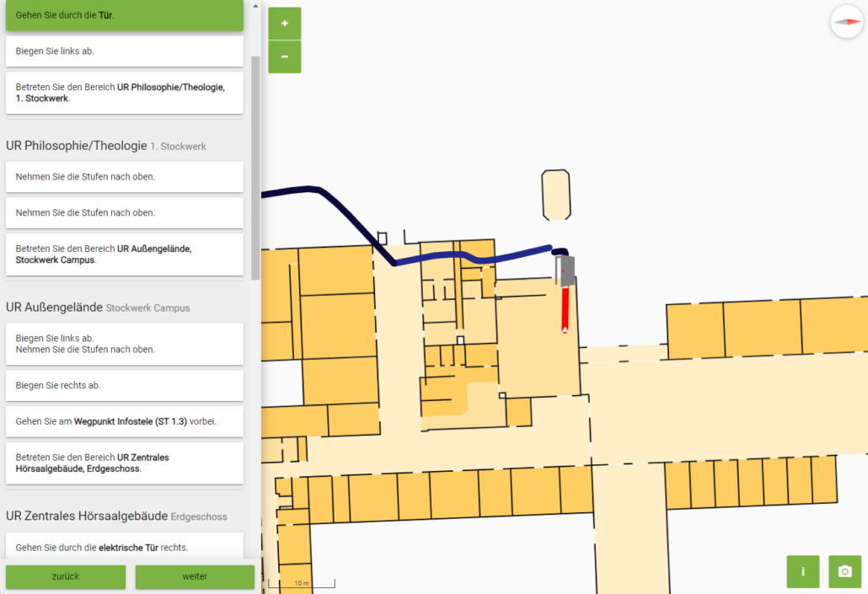
Task: Open the info button on map
Action: [802, 571]
